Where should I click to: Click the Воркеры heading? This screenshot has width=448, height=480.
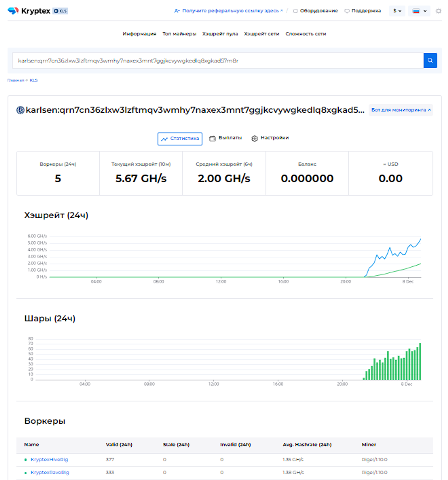(x=45, y=421)
